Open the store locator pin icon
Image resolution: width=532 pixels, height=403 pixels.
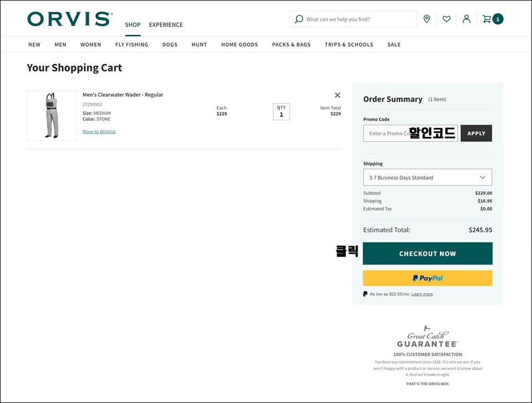(427, 19)
